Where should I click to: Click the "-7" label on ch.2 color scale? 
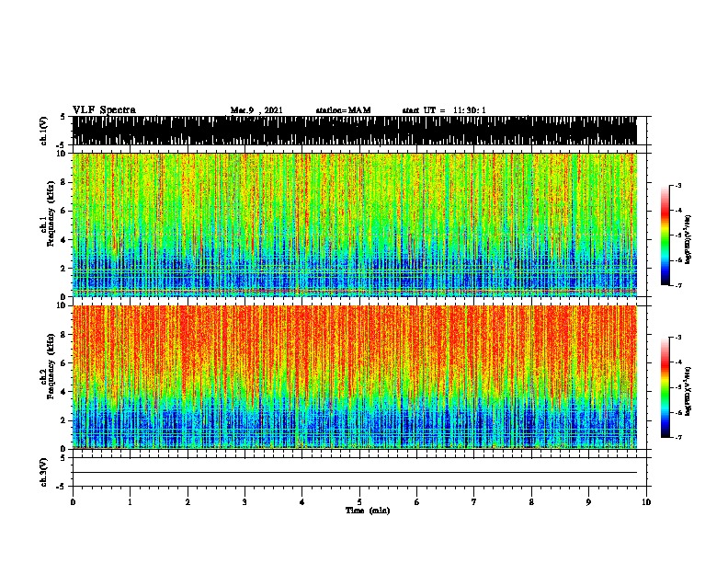pyautogui.click(x=677, y=438)
